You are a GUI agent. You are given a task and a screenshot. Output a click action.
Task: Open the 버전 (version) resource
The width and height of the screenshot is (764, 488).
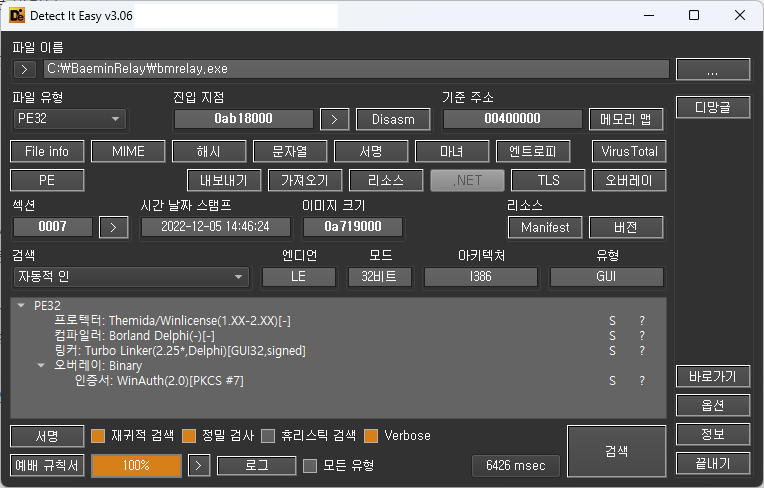coord(626,227)
